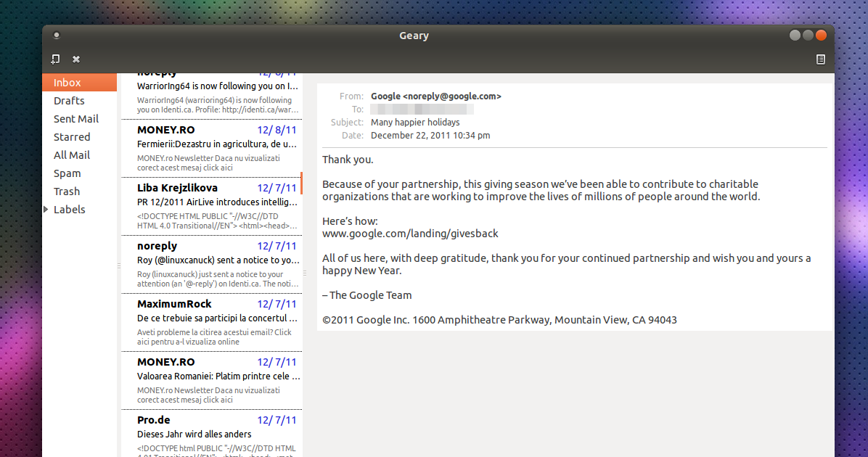
Task: Open the application menu icon top right
Action: click(821, 59)
